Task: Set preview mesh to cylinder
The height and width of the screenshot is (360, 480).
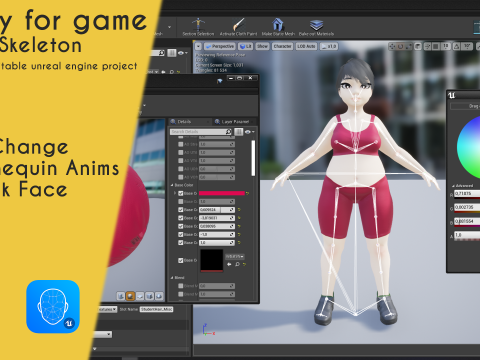Action: 121,296
